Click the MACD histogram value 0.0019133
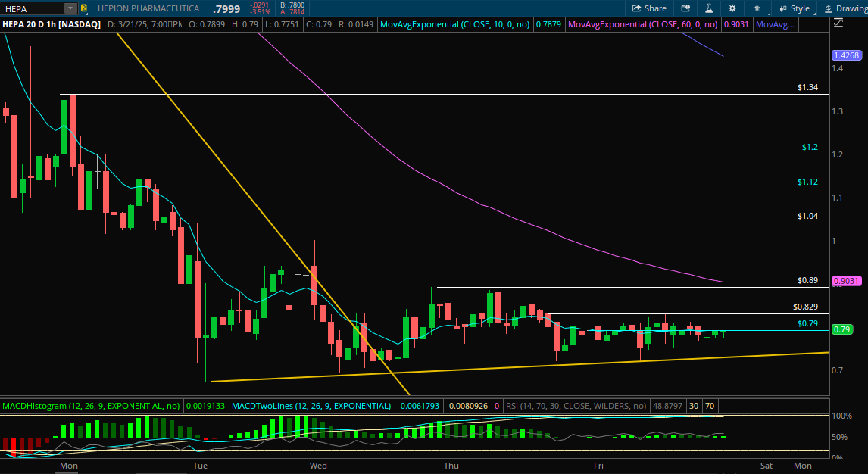The width and height of the screenshot is (868, 474). (205, 406)
